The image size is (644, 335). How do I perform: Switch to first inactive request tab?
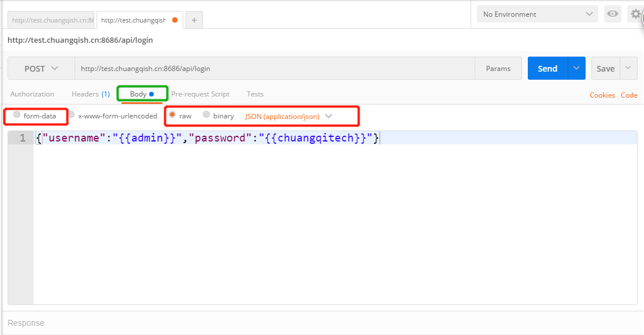[x=51, y=20]
